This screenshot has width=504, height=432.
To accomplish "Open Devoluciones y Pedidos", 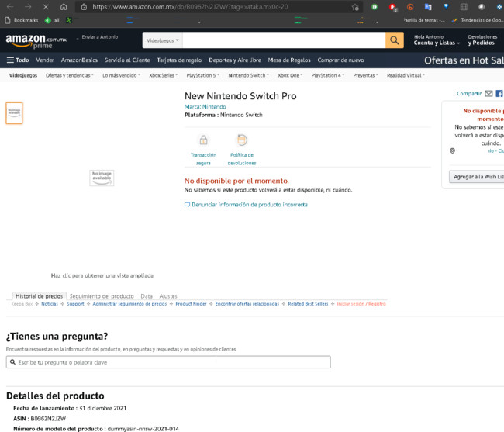I will pos(482,40).
